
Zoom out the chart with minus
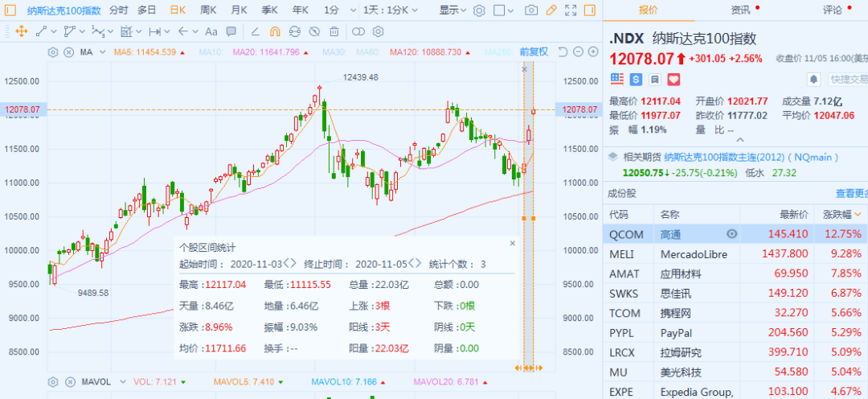579,51
